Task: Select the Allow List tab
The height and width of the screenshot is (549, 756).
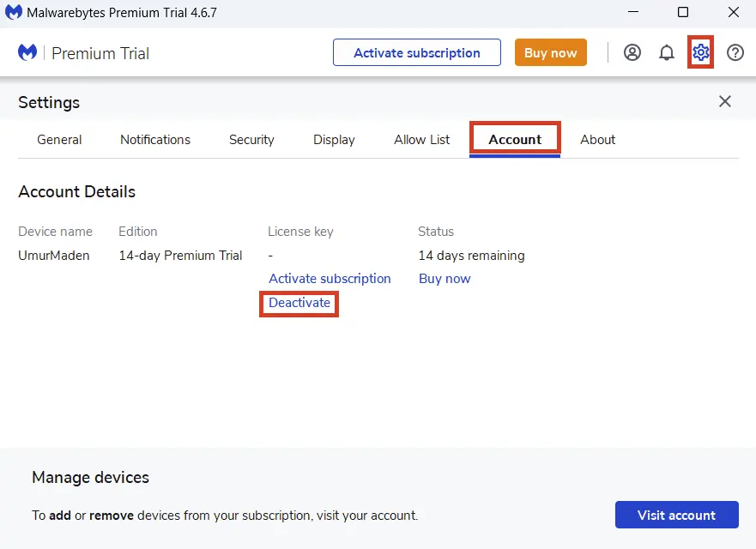Action: 422,140
